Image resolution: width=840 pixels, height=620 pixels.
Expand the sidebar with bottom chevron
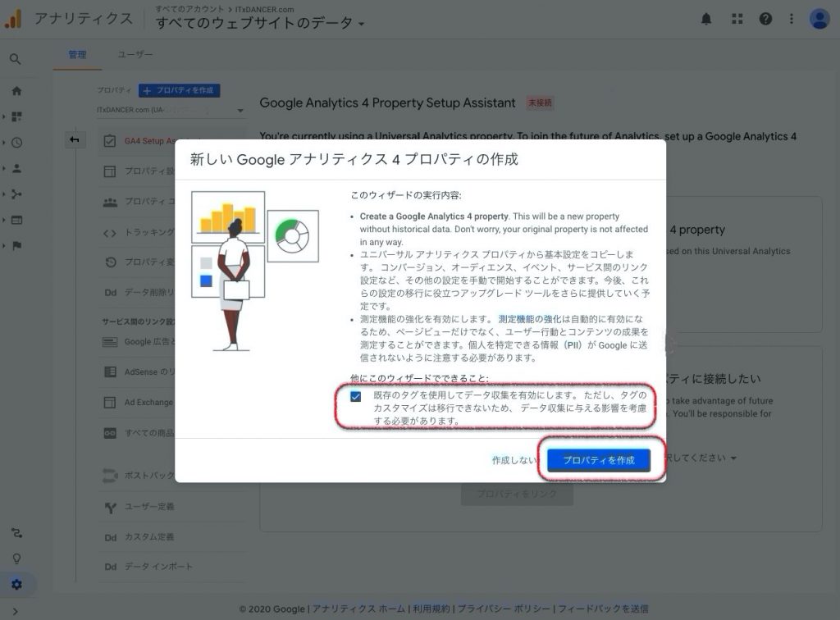(16, 611)
